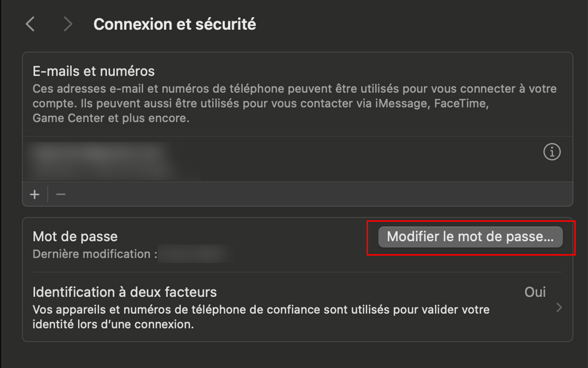
Task: Click the left chevron beside the page title
Action: (x=29, y=24)
